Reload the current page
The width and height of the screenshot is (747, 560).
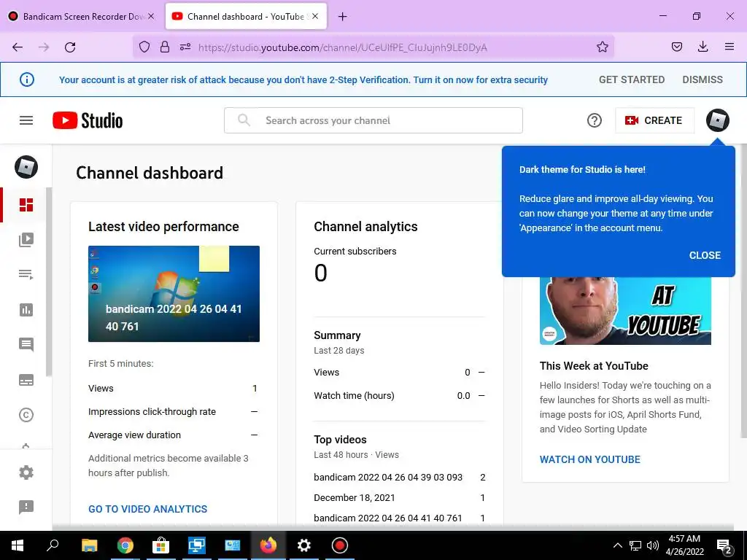[x=70, y=47]
